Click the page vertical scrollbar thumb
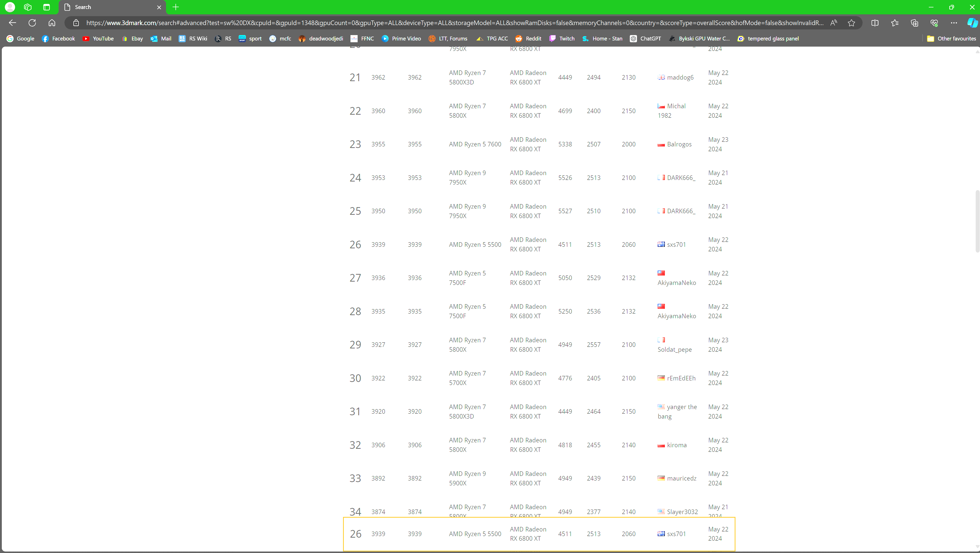The width and height of the screenshot is (980, 553). pyautogui.click(x=977, y=221)
